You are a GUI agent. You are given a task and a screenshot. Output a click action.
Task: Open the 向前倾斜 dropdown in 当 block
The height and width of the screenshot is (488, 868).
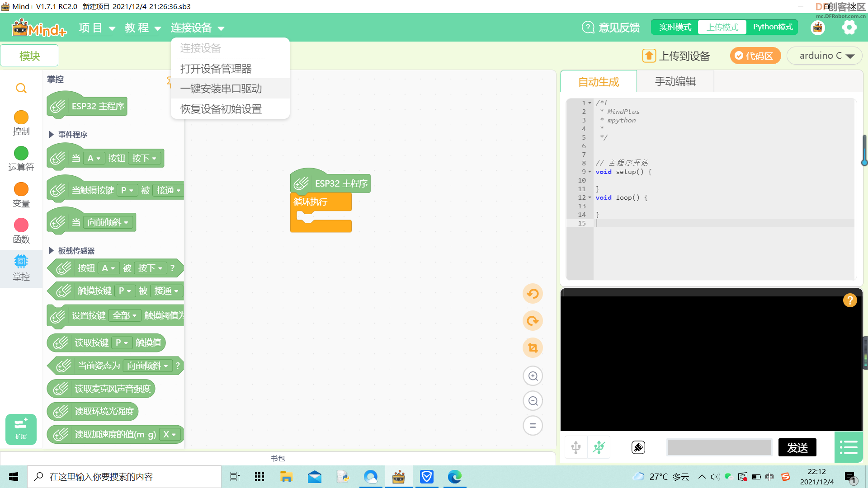coord(108,222)
